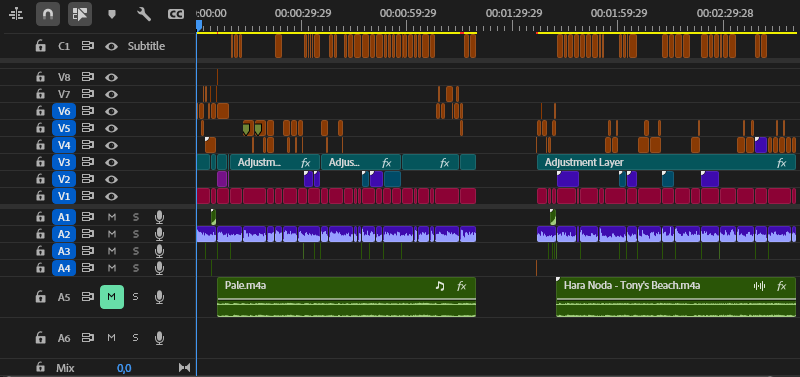
Task: Edit the Mix volume value 0,0
Action: [124, 368]
